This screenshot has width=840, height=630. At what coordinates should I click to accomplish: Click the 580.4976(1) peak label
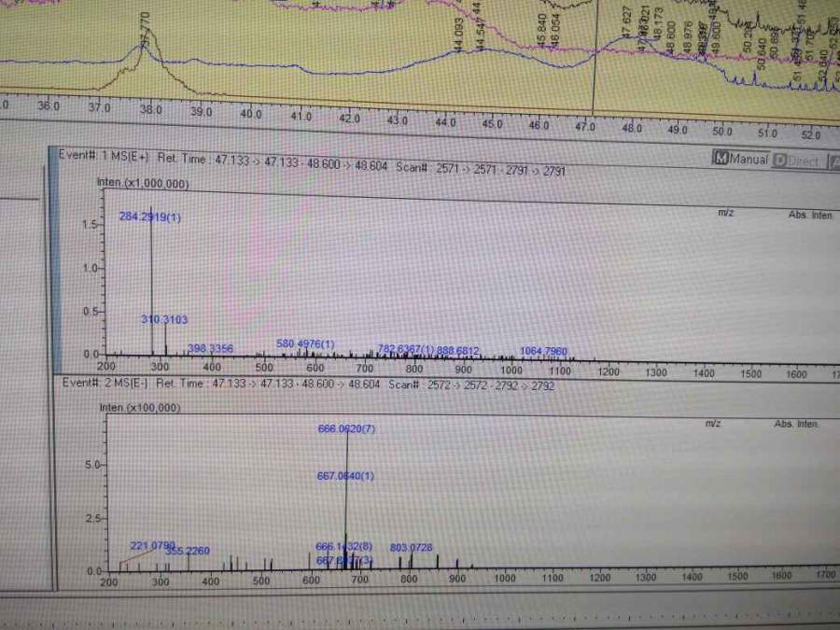point(305,343)
